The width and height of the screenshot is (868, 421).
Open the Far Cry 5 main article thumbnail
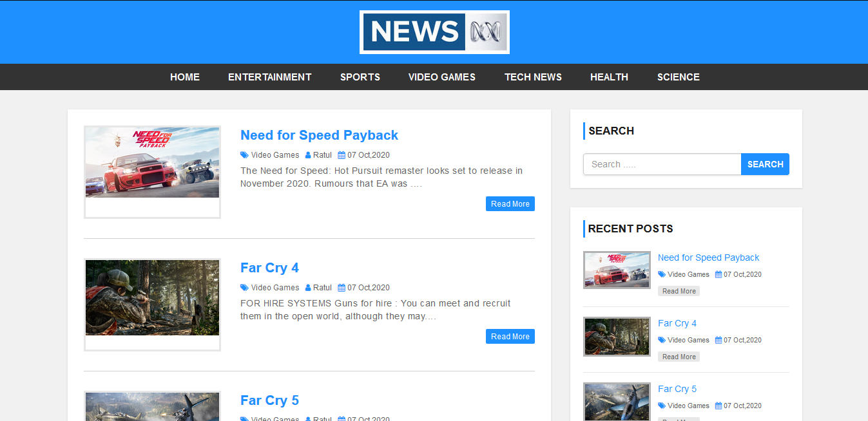click(x=152, y=406)
